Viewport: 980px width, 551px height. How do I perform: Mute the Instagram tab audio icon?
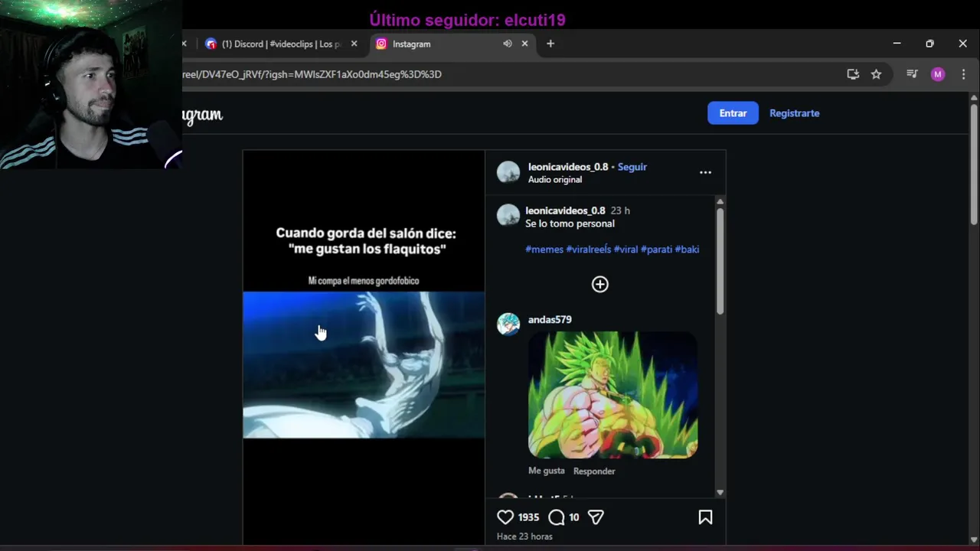pyautogui.click(x=507, y=44)
